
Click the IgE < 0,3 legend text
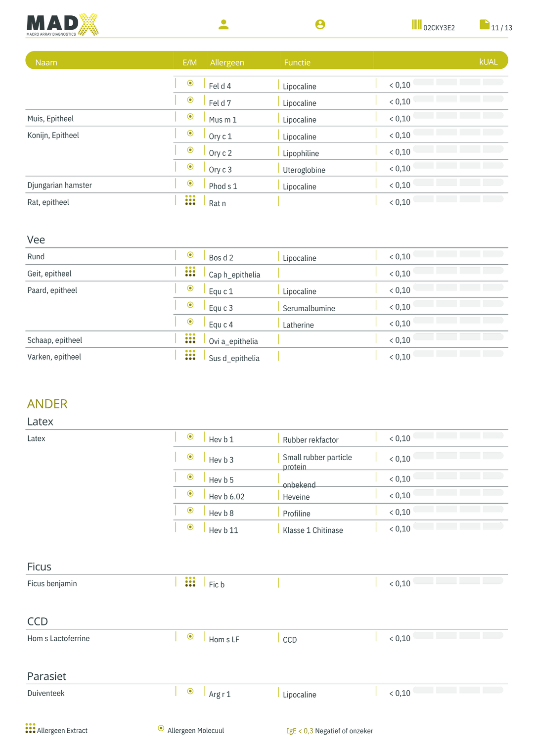[300, 731]
